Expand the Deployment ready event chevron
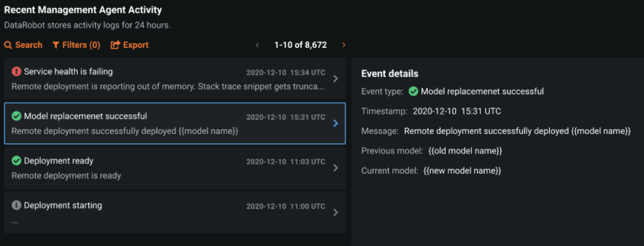The width and height of the screenshot is (644, 246). tap(335, 168)
